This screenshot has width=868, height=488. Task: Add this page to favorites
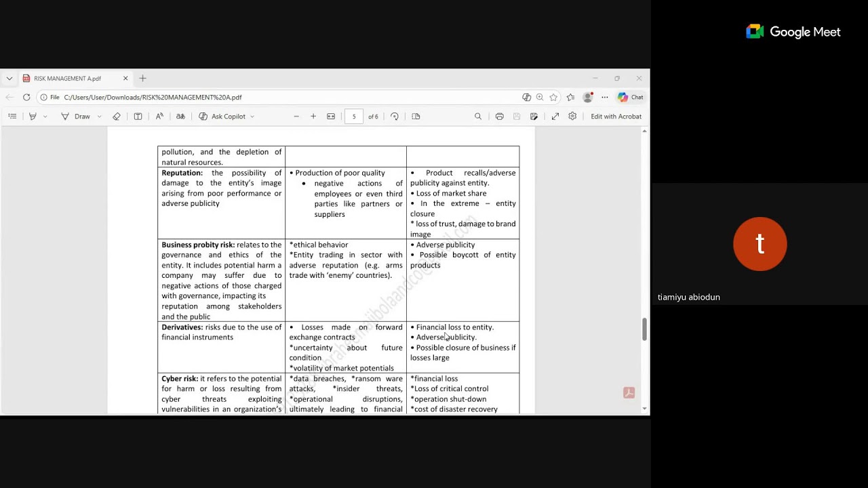click(x=553, y=98)
